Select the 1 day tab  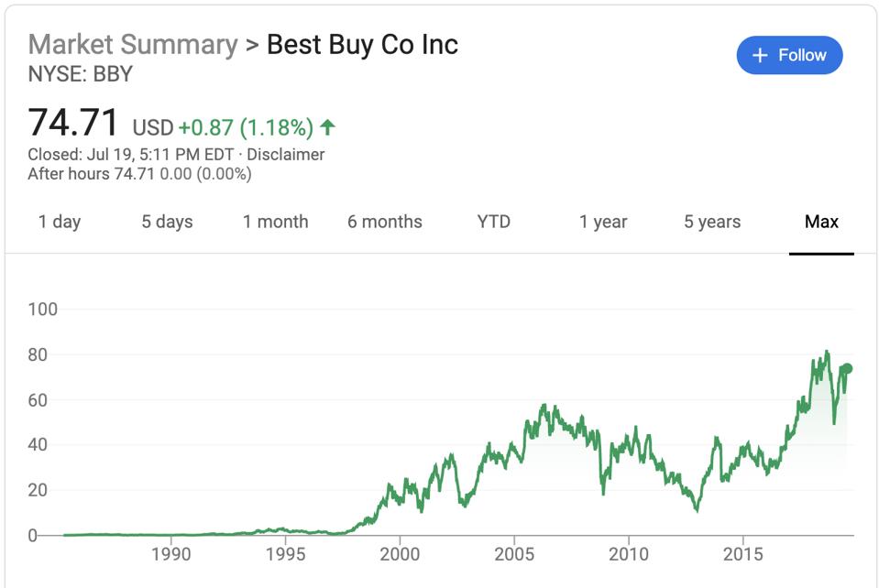point(60,222)
